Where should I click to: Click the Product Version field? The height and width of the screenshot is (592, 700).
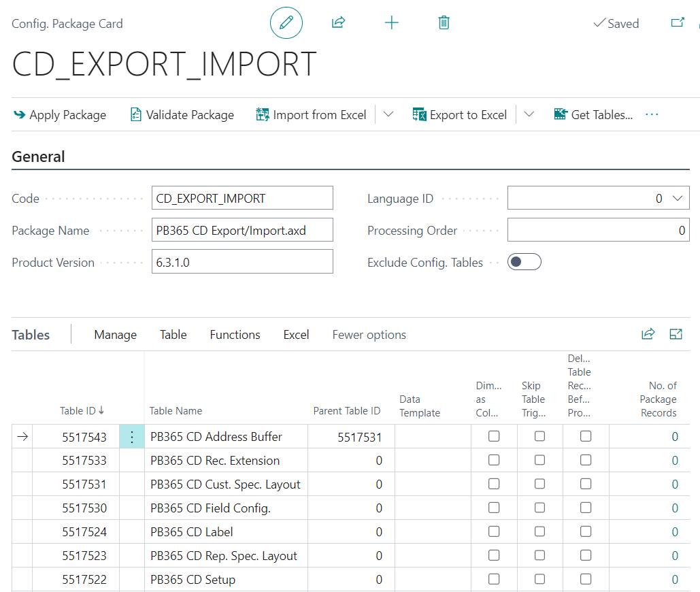242,261
